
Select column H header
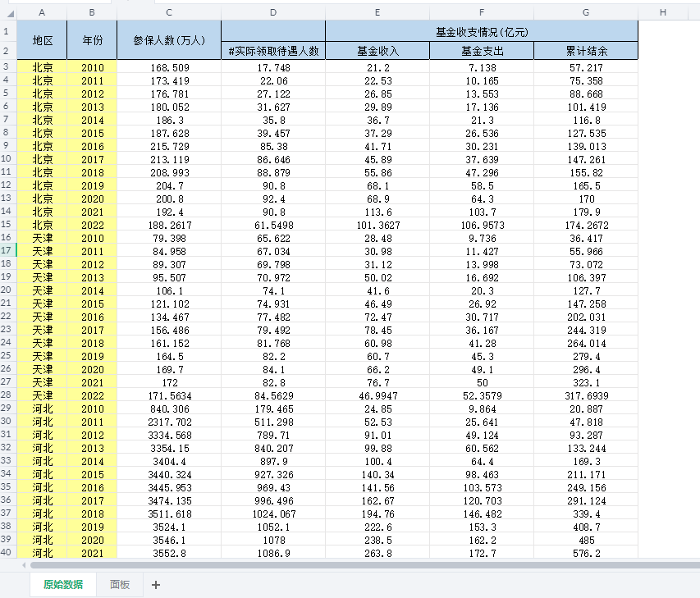(x=662, y=11)
